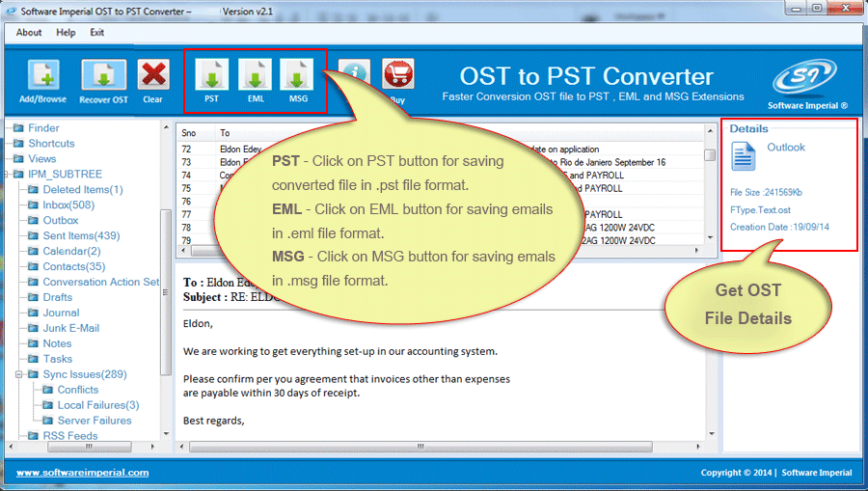Save emails with the MSG button
Screen dimensions: 868x491
point(297,74)
